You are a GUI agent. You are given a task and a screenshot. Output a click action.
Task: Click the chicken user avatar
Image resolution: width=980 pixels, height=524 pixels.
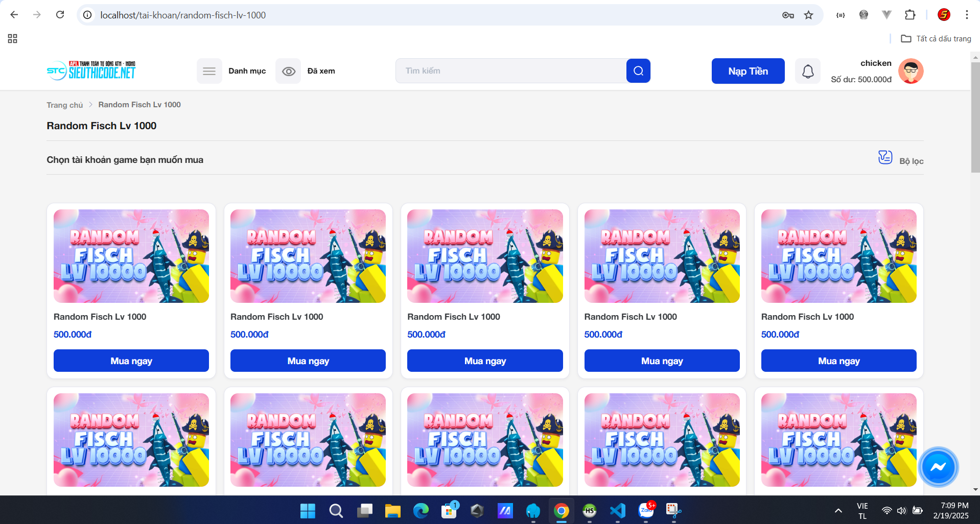point(911,71)
